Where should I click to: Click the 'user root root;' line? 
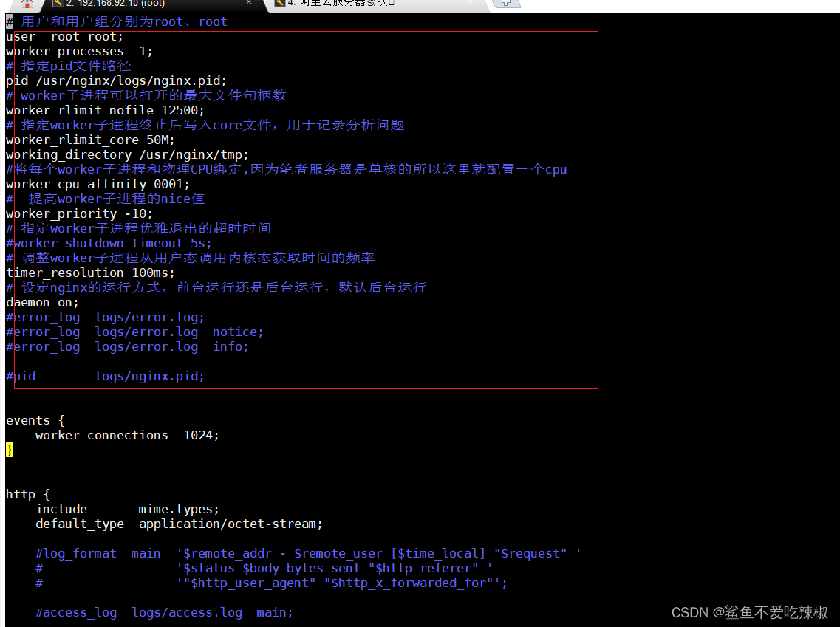[x=65, y=37]
